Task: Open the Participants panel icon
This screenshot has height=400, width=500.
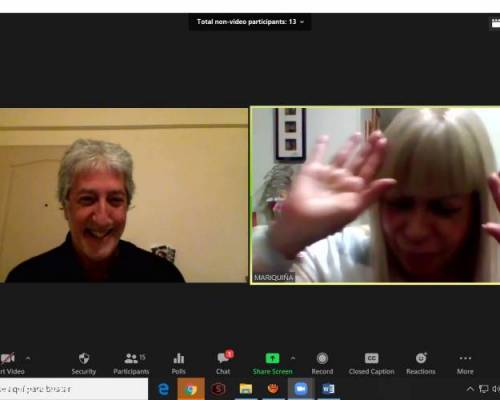Action: [131, 359]
